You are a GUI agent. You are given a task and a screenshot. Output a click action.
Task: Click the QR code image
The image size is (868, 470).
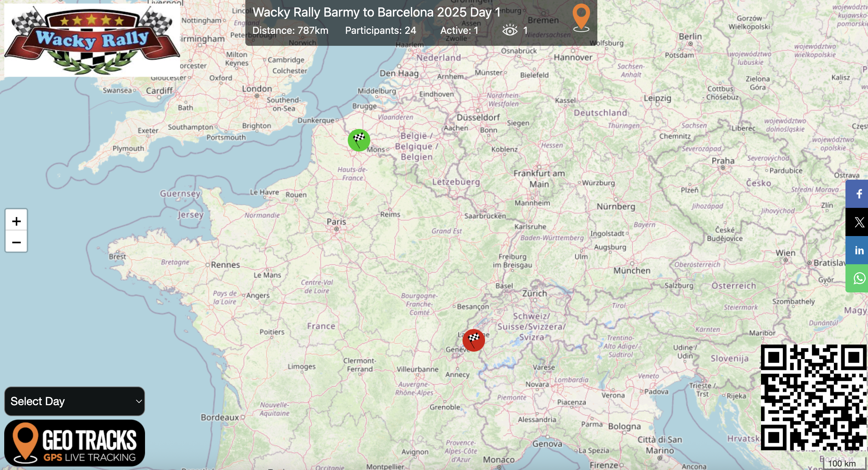[813, 397]
